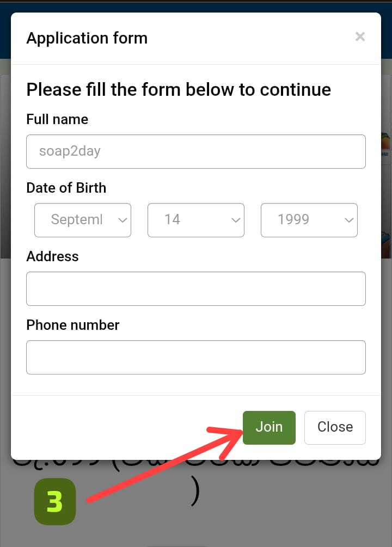Click the white Close button

pos(335,427)
